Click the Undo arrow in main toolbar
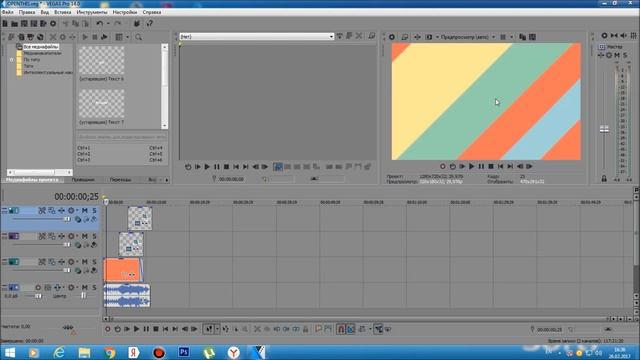 (x=100, y=23)
